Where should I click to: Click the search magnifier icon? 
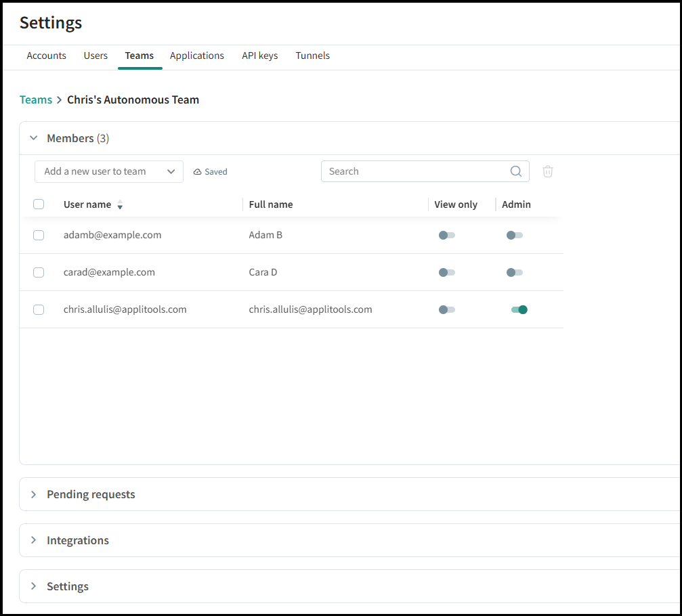pyautogui.click(x=516, y=171)
